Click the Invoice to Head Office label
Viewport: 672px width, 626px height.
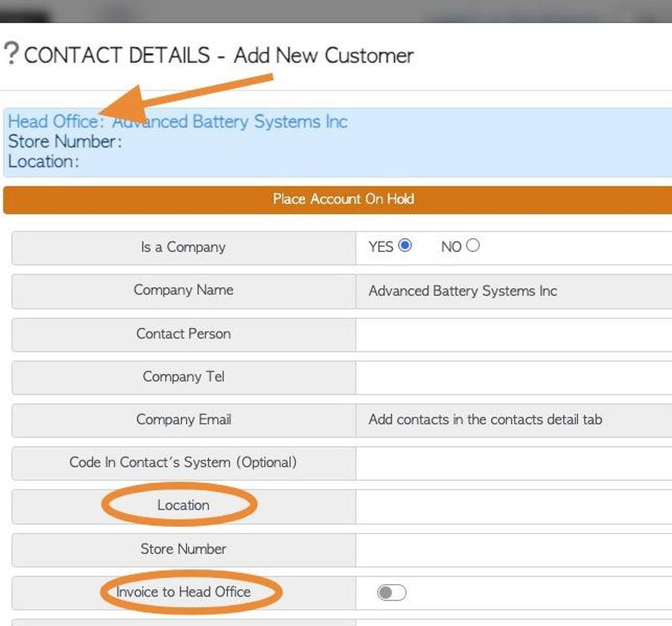(184, 592)
